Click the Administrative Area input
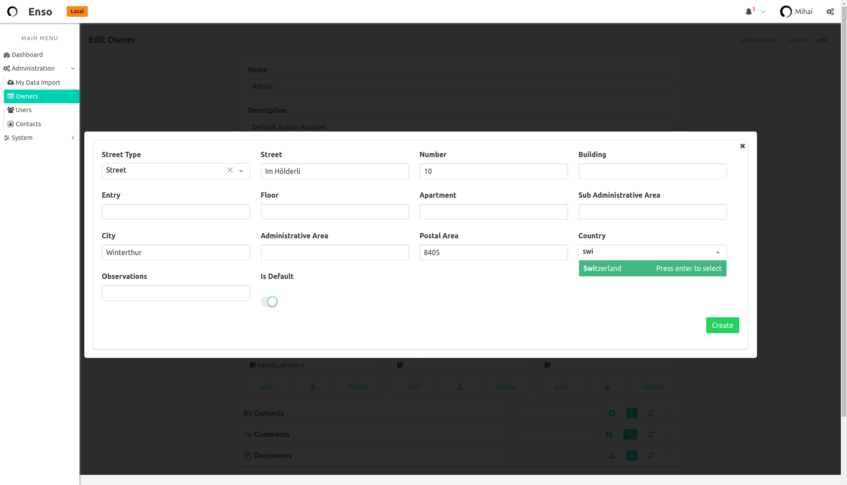Image resolution: width=847 pixels, height=485 pixels. click(334, 252)
